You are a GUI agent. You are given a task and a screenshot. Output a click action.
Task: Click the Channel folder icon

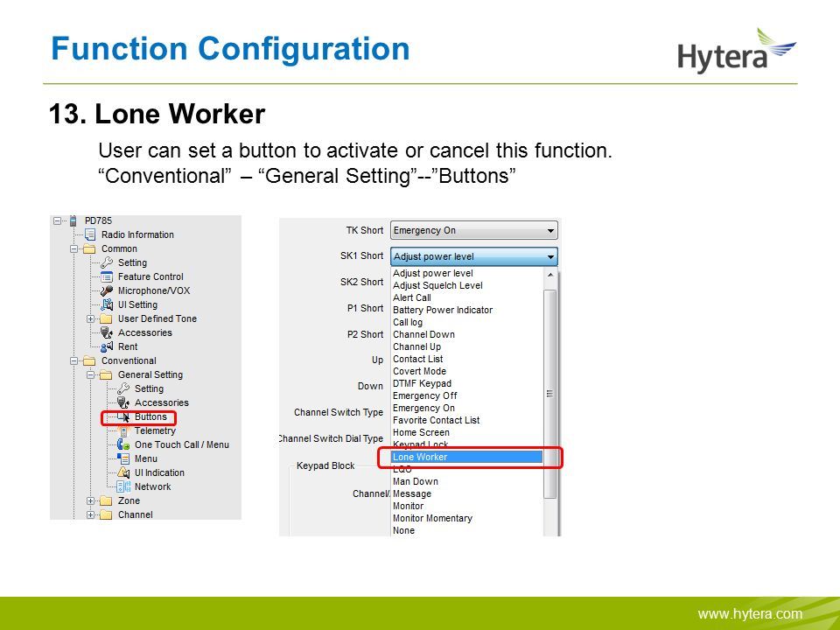106,514
